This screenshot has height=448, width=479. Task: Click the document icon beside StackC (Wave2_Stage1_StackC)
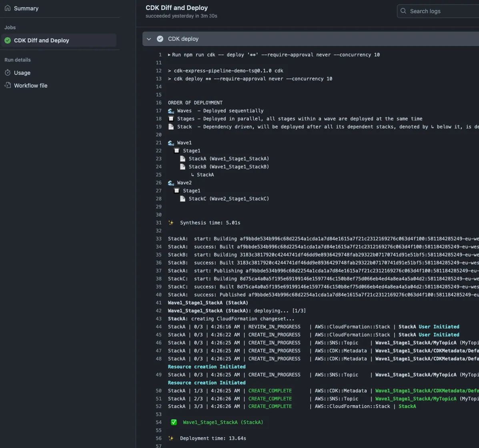tap(183, 199)
